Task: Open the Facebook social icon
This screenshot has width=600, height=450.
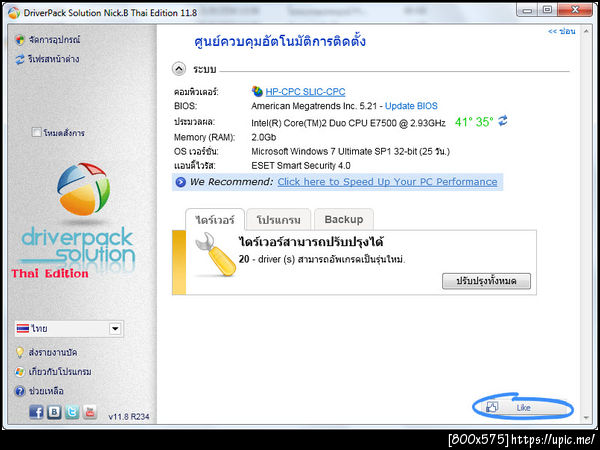Action: click(36, 412)
